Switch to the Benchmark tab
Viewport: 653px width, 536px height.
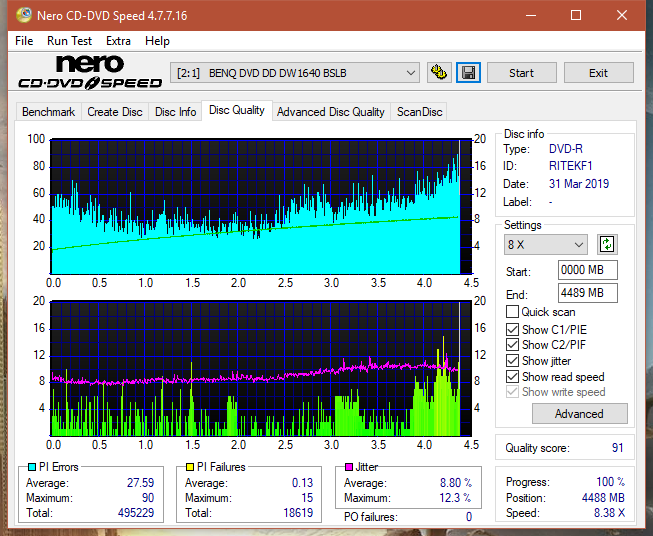click(x=48, y=112)
